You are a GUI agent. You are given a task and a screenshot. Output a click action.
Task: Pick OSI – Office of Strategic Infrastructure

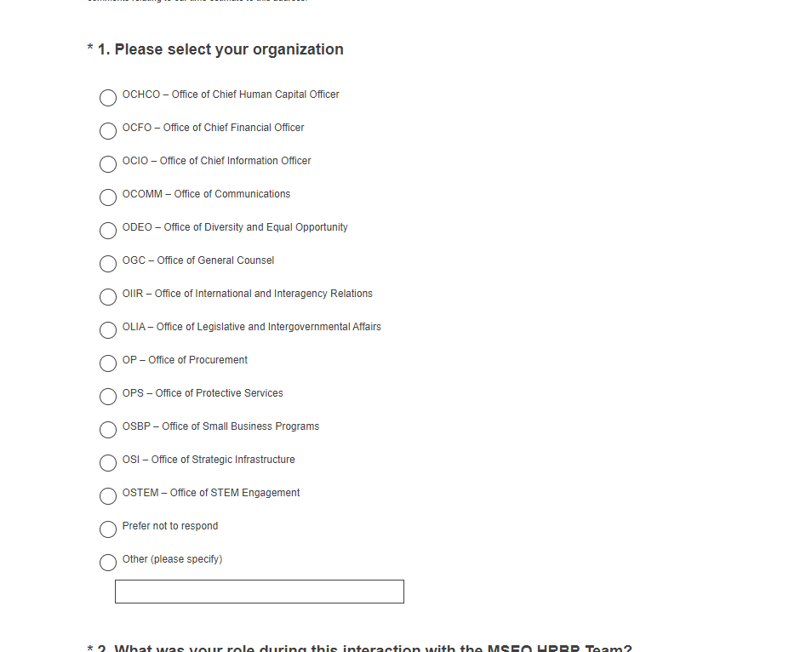(108, 463)
